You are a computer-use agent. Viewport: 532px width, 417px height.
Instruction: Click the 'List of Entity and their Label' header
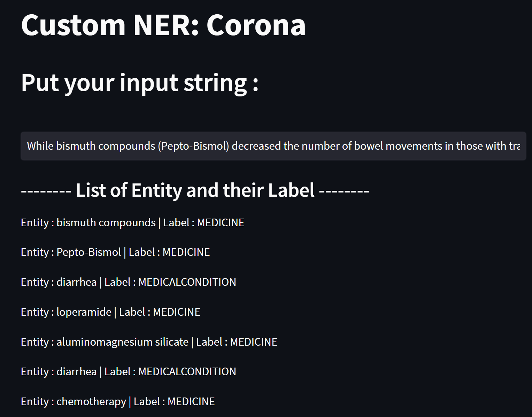(194, 190)
